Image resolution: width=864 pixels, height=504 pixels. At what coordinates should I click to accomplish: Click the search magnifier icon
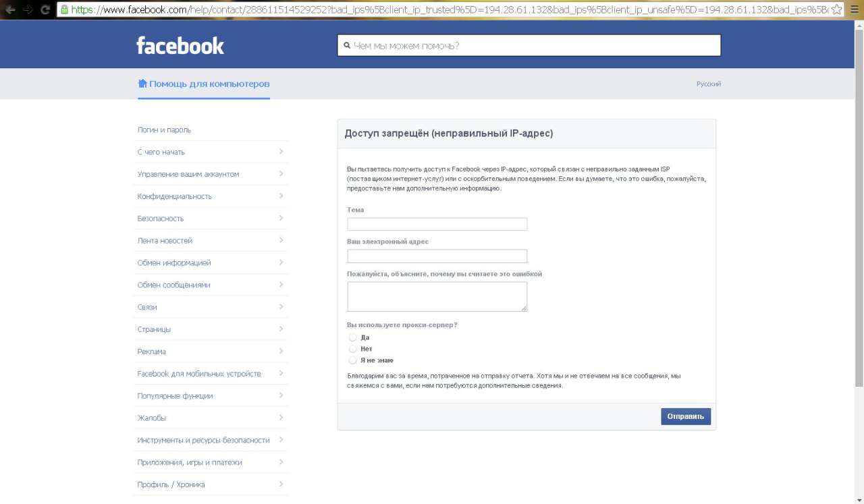pos(347,45)
